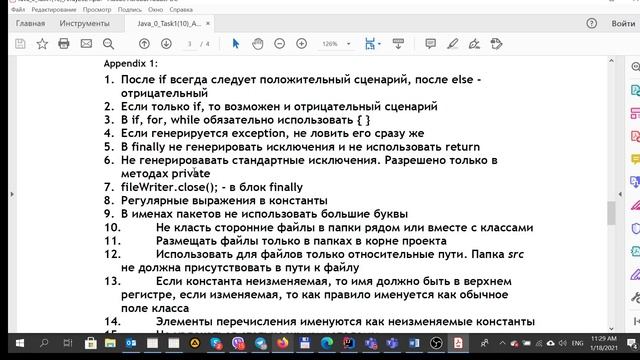Click the line "fileWriter.close(); - в блок finally"
640x360 pixels.
point(212,187)
